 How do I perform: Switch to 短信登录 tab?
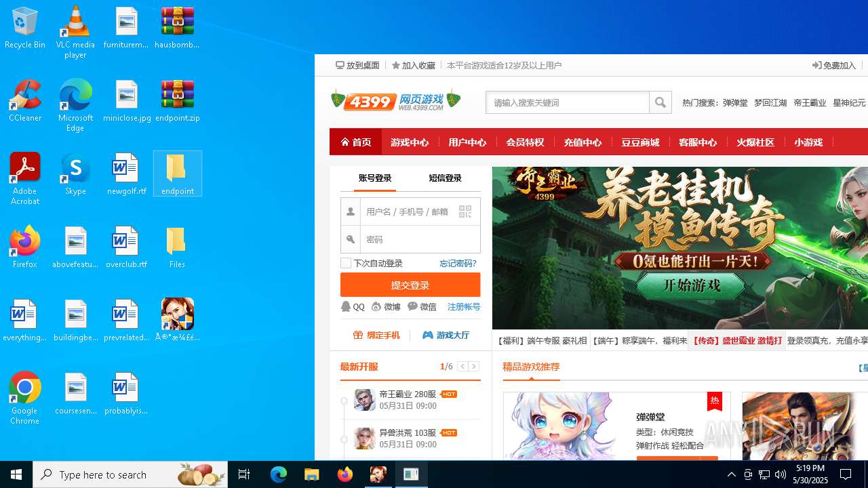pyautogui.click(x=445, y=178)
